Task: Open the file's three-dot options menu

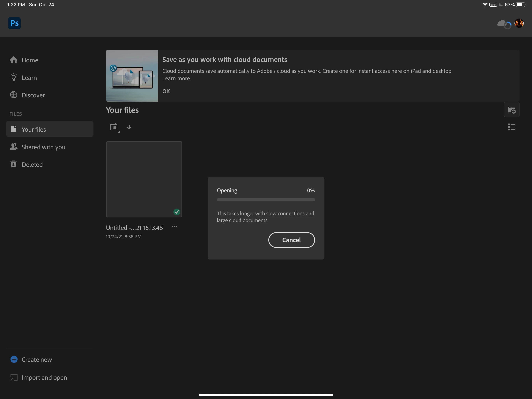Action: coord(174,226)
